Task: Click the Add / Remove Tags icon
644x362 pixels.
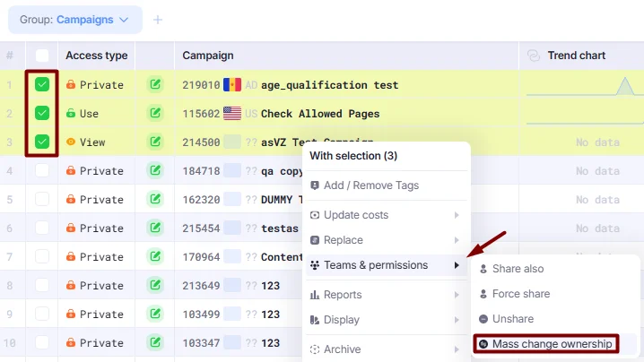Action: (315, 185)
